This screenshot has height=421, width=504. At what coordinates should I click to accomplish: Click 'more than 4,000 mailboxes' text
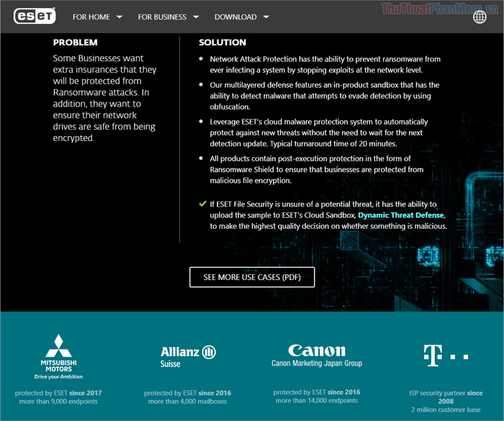(188, 402)
